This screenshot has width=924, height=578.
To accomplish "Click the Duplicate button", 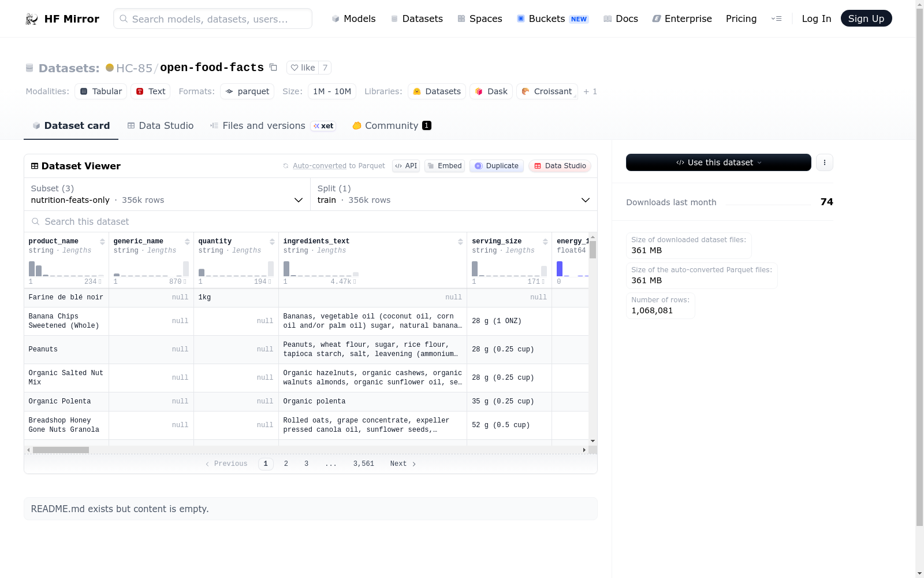I will (497, 166).
